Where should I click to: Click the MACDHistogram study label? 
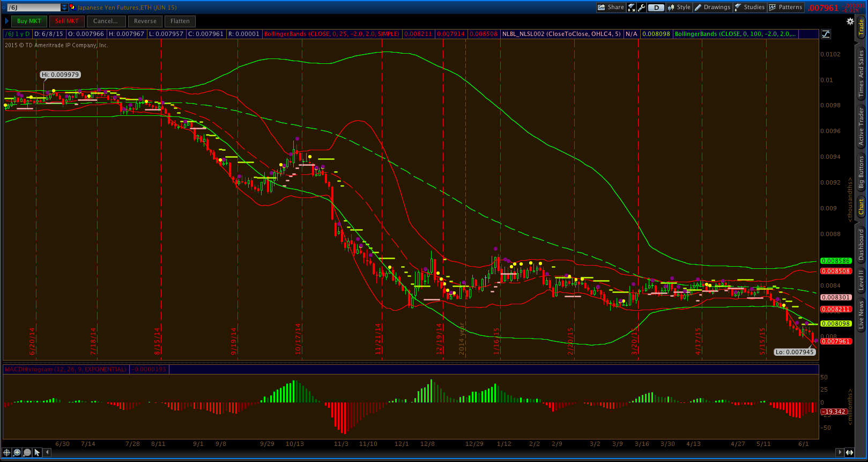click(x=66, y=369)
